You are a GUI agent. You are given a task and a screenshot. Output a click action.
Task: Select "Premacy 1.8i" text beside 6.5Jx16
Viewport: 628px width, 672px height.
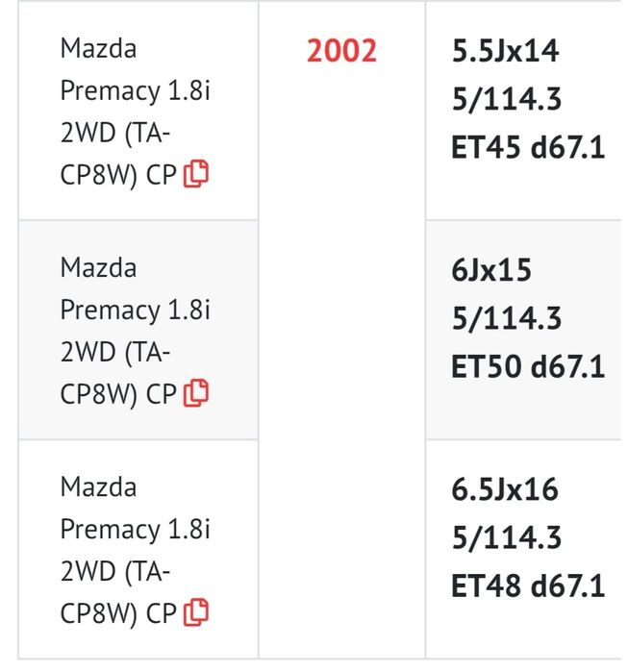135,529
